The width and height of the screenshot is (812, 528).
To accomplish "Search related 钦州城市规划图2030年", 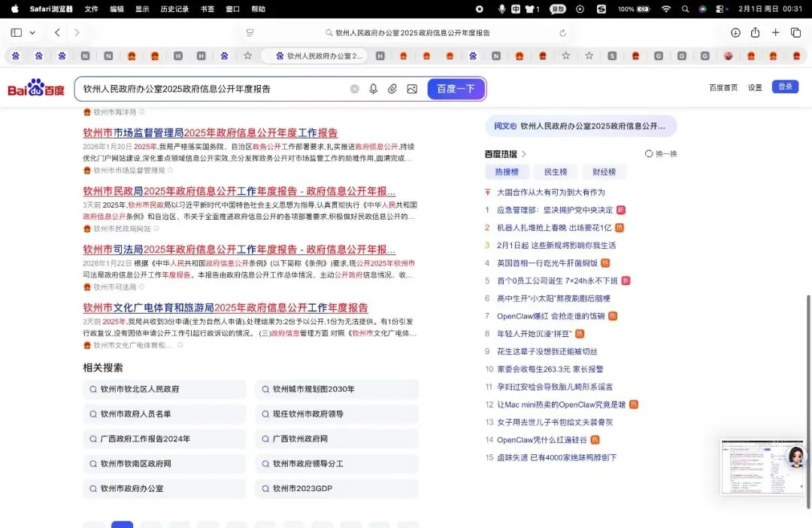I will [x=337, y=389].
